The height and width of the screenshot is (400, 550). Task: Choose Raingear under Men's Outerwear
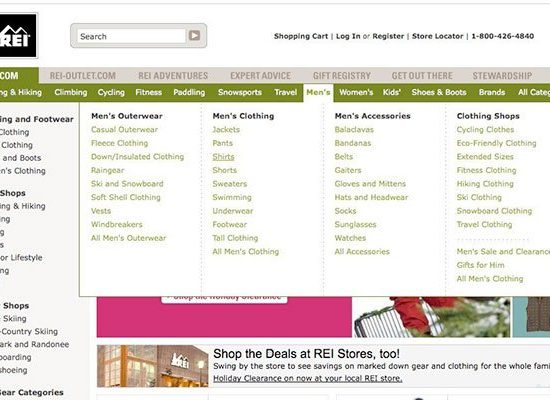(107, 170)
